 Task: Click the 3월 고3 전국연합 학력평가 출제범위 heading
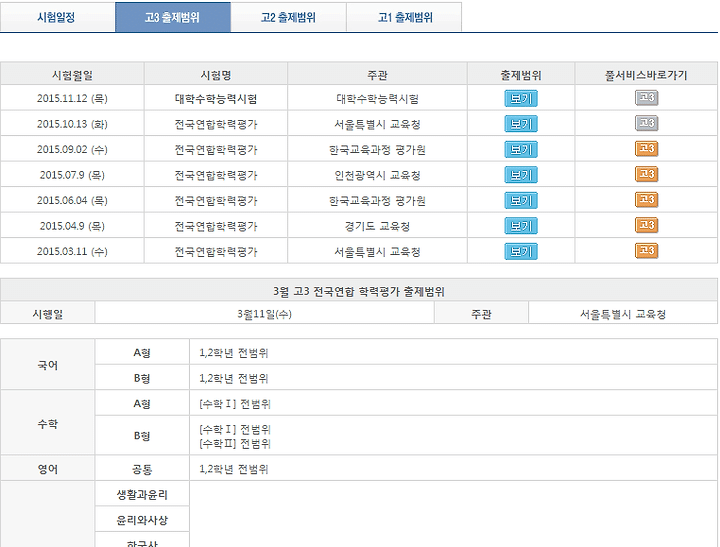[x=359, y=291]
